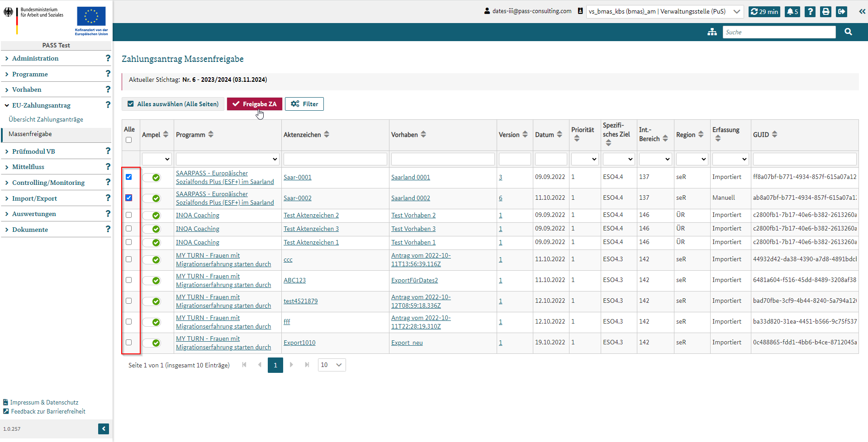
Task: Open help for Prüfmodul VB menu
Action: coord(108,151)
